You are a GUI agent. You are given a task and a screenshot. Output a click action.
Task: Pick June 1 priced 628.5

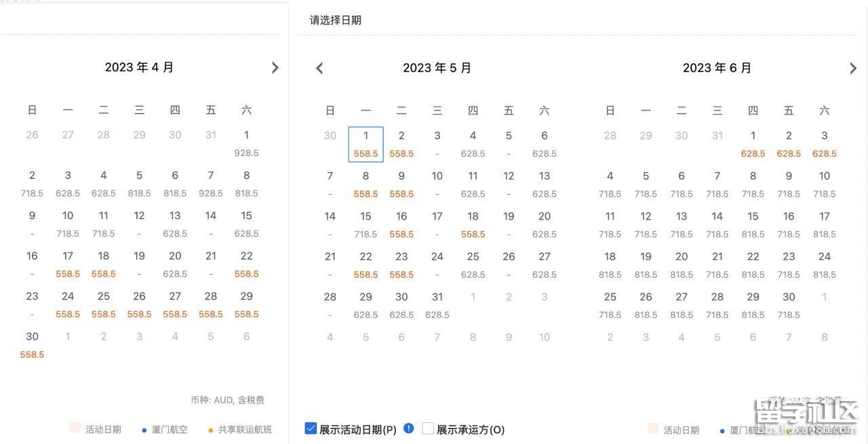(753, 144)
